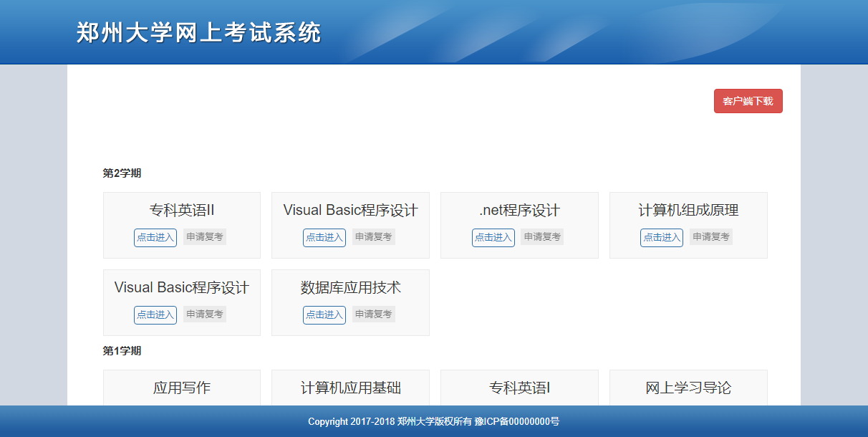This screenshot has height=437, width=868.
Task: Click the 应用写作 course title
Action: click(x=182, y=388)
